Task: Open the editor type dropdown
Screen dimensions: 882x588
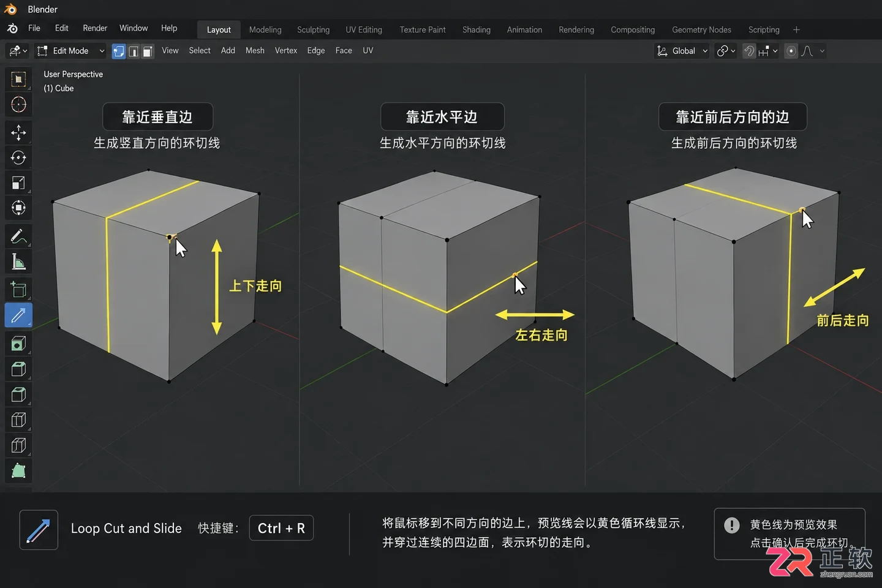Action: click(x=18, y=51)
